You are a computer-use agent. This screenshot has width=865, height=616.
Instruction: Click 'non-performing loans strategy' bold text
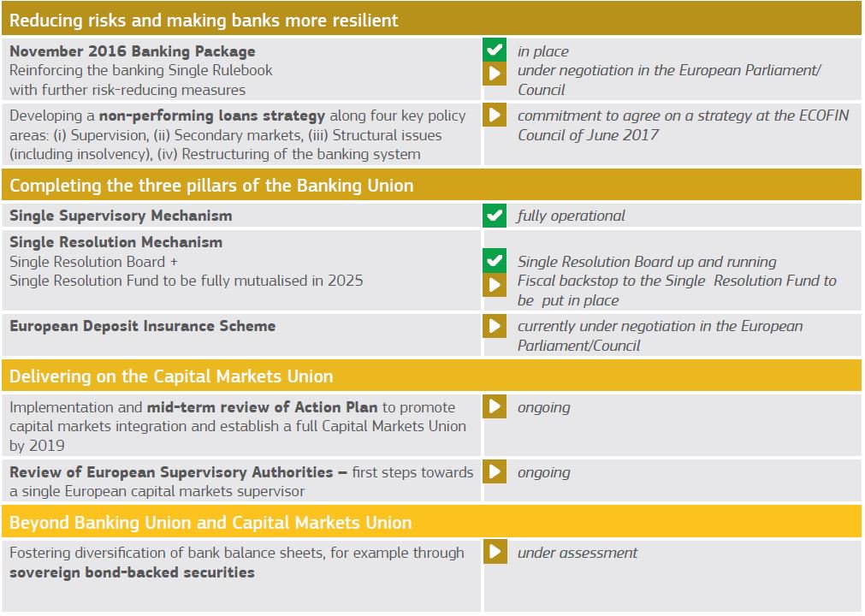212,115
